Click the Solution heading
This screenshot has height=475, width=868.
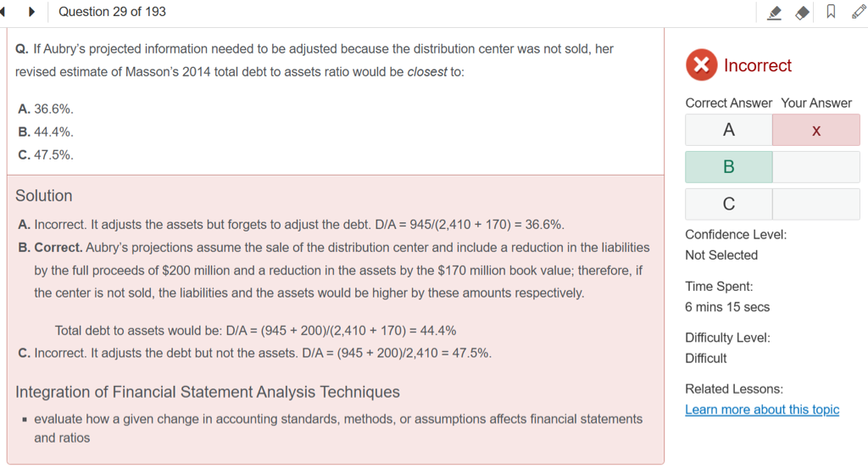click(44, 196)
